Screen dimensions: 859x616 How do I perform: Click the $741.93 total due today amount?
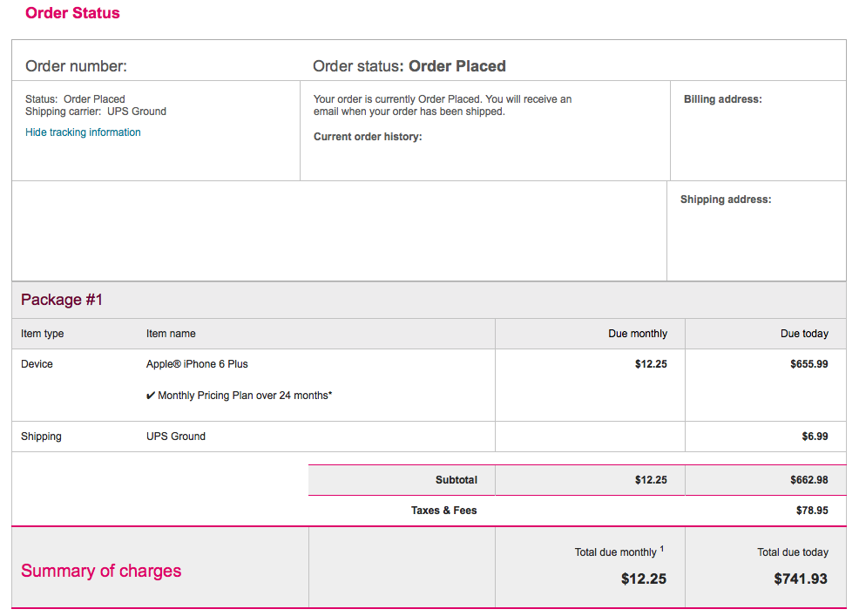(x=801, y=579)
